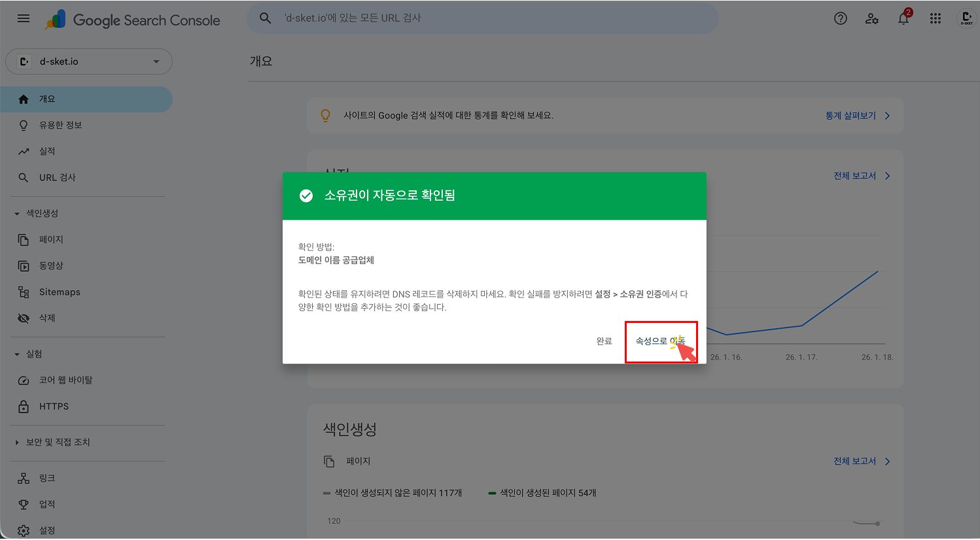Viewport: 980px width, 540px height.
Task: Open 링크 using the links icon
Action: coord(24,478)
